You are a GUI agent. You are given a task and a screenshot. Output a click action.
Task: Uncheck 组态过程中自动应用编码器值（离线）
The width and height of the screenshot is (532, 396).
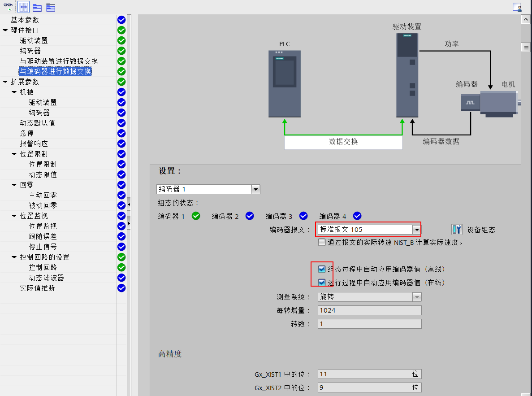coord(322,269)
